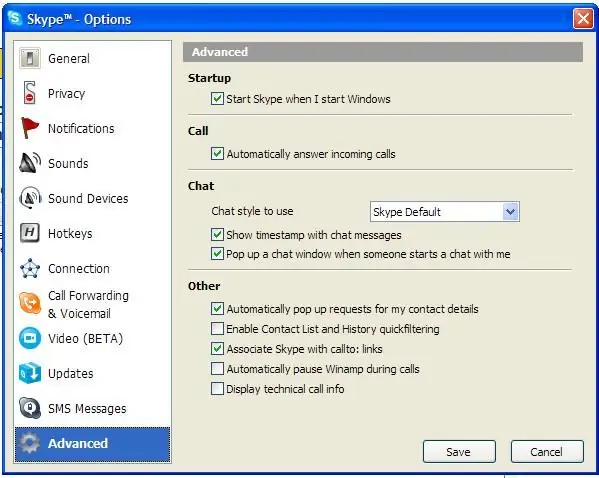Open the Notifications section
Screen dimensions: 599x478
pos(81,129)
